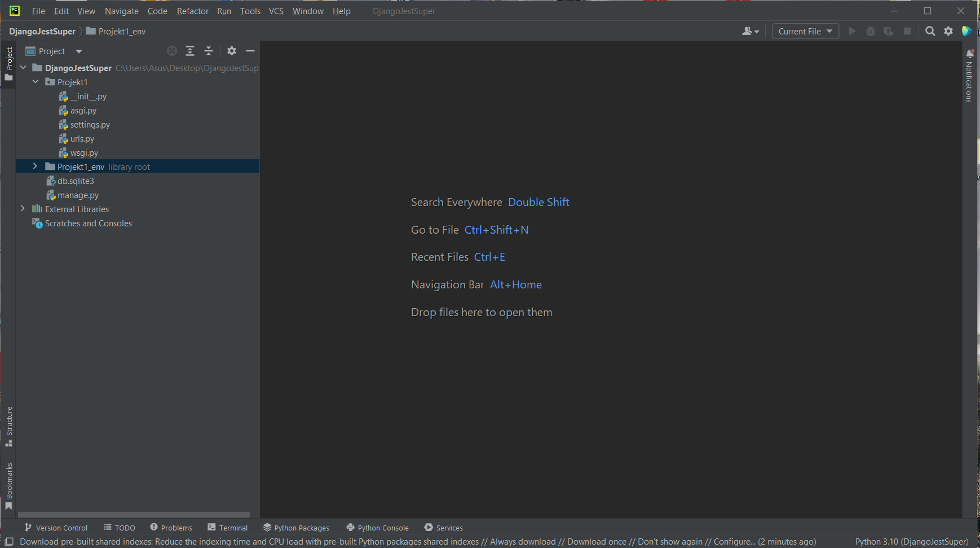Click PyCharm logo in title bar

pos(15,11)
